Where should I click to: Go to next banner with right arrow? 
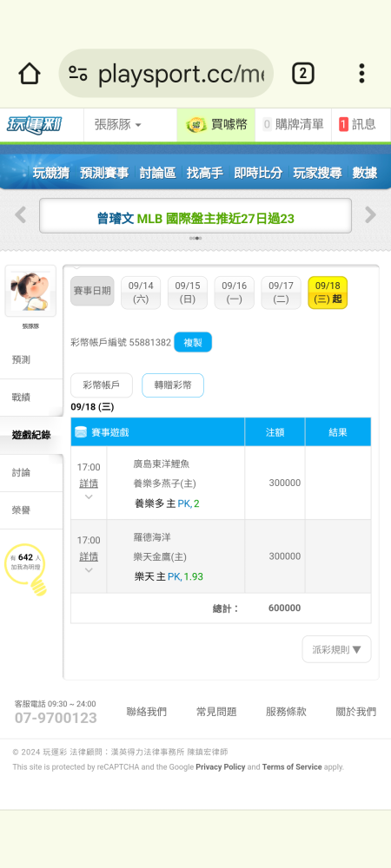click(x=370, y=214)
